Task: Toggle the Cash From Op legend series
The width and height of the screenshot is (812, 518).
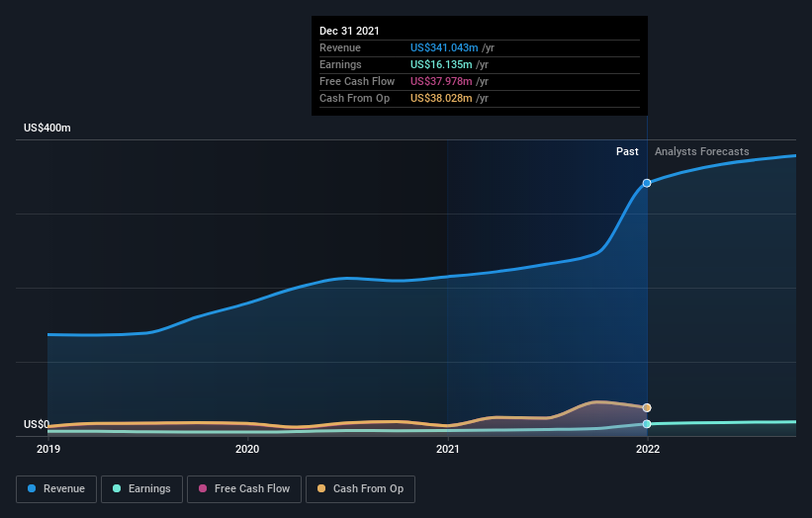Action: [x=360, y=489]
